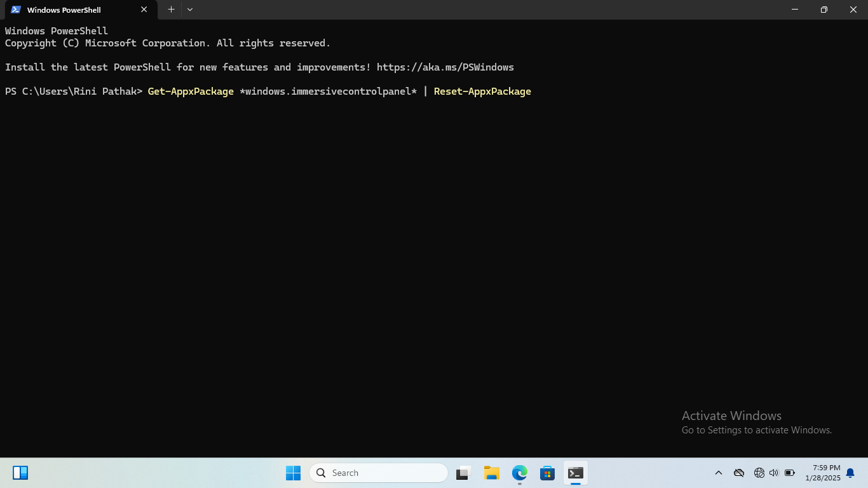Open the notification bell in the tray
The height and width of the screenshot is (488, 868).
pyautogui.click(x=850, y=473)
